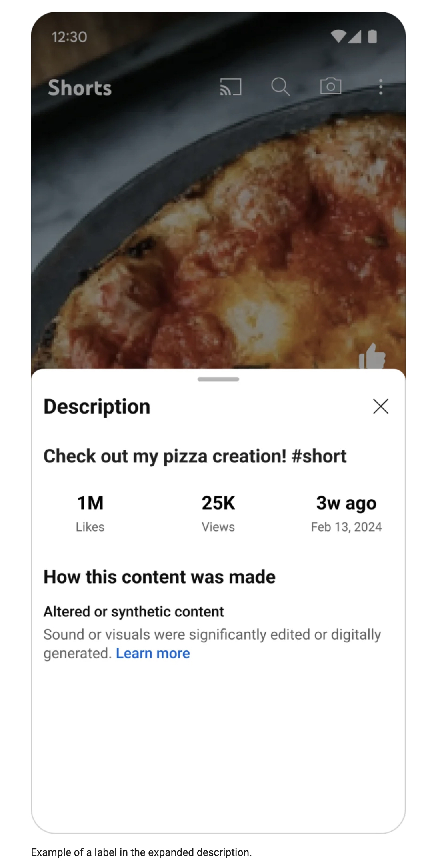Tap the Wi-Fi status icon
Image resolution: width=432 pixels, height=868 pixels.
coord(338,36)
